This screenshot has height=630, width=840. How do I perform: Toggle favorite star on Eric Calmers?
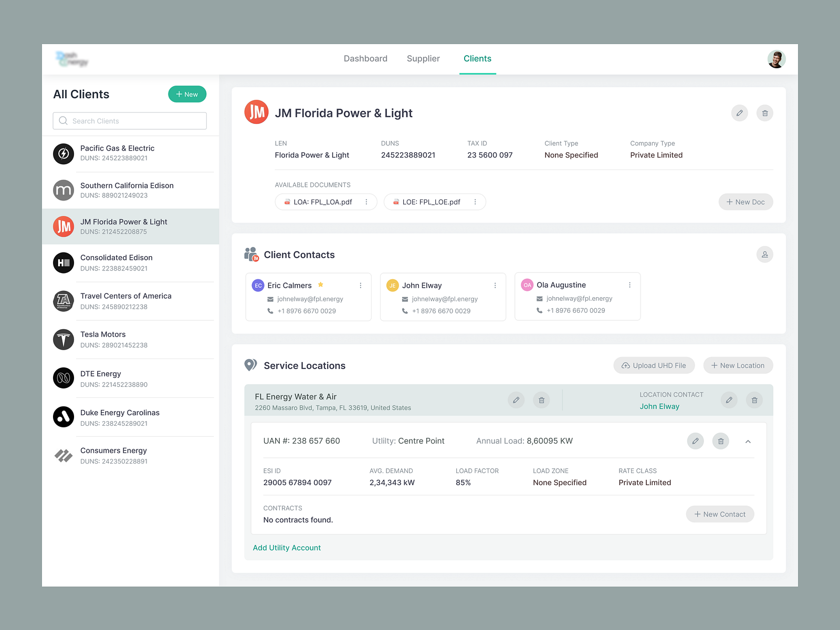tap(321, 284)
